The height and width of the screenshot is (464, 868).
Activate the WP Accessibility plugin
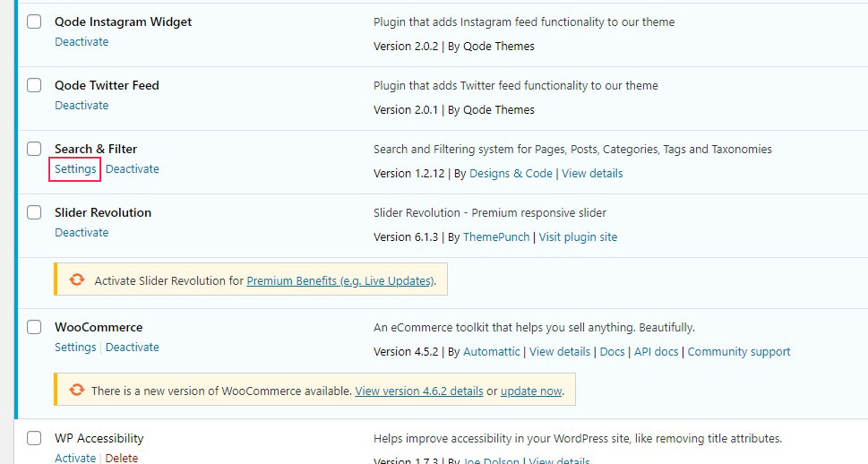[x=75, y=458]
